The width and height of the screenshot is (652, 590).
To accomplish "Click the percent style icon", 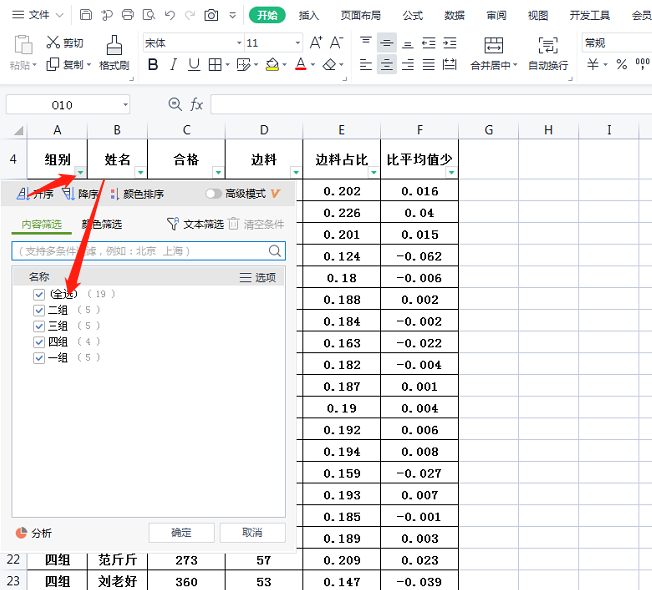I will click(x=622, y=64).
